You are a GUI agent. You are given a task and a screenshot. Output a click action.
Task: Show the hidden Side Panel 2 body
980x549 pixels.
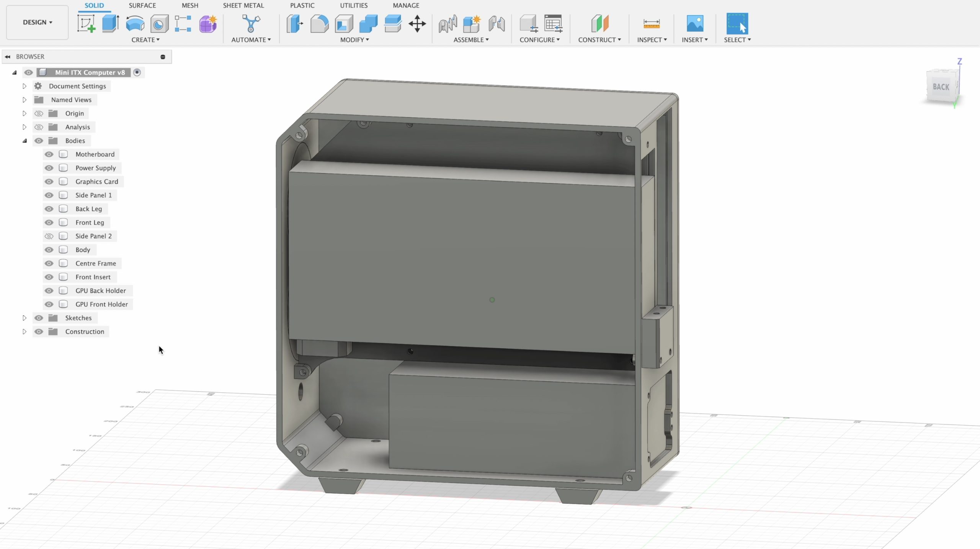(x=49, y=236)
